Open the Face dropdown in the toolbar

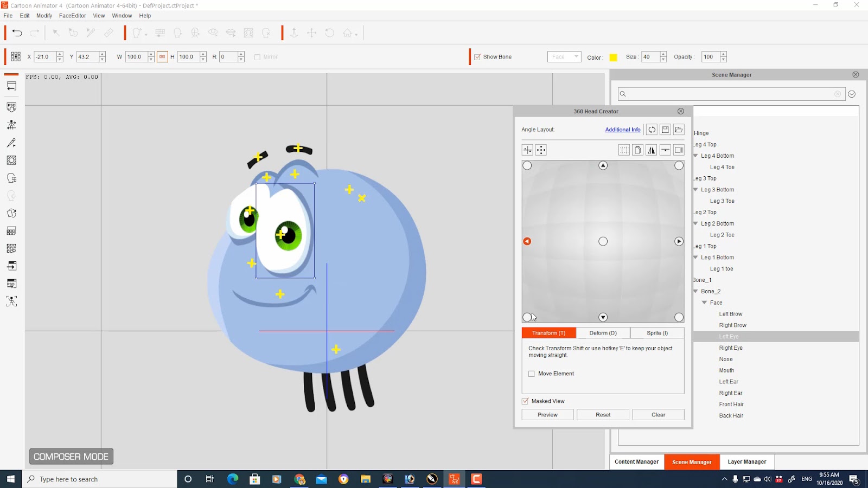(564, 57)
